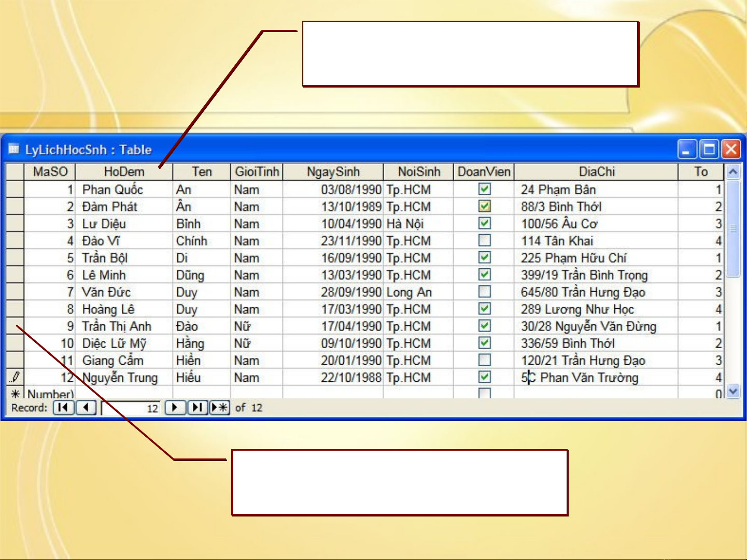Select the DiaChi column header
Viewport: 747px width, 560px height.
pos(596,171)
